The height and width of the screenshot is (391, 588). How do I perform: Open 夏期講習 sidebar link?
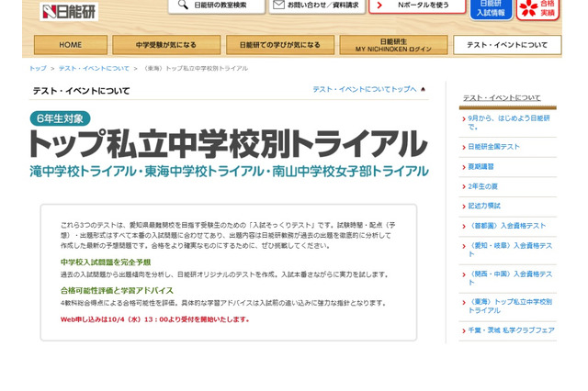pos(481,167)
